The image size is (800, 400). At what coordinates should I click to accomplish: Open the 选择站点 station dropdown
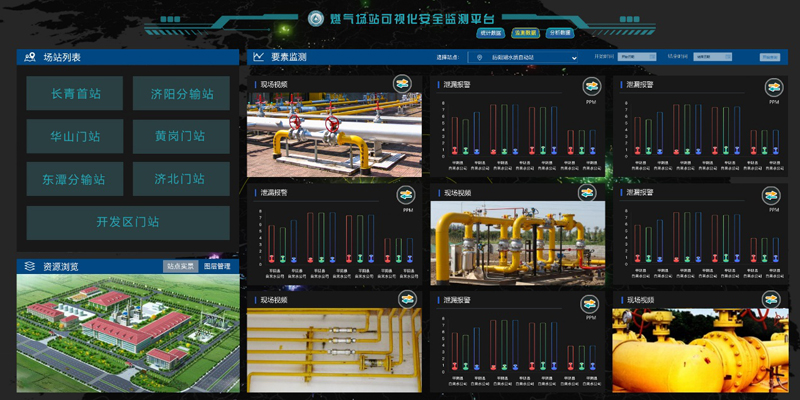click(526, 58)
